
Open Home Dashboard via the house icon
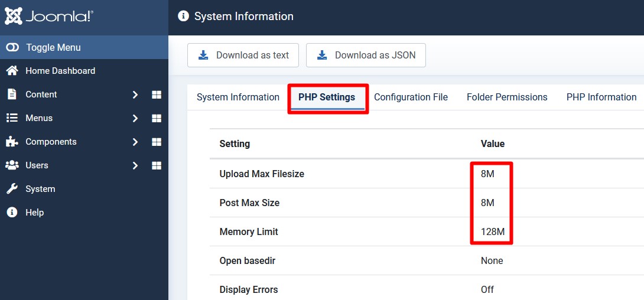12,71
